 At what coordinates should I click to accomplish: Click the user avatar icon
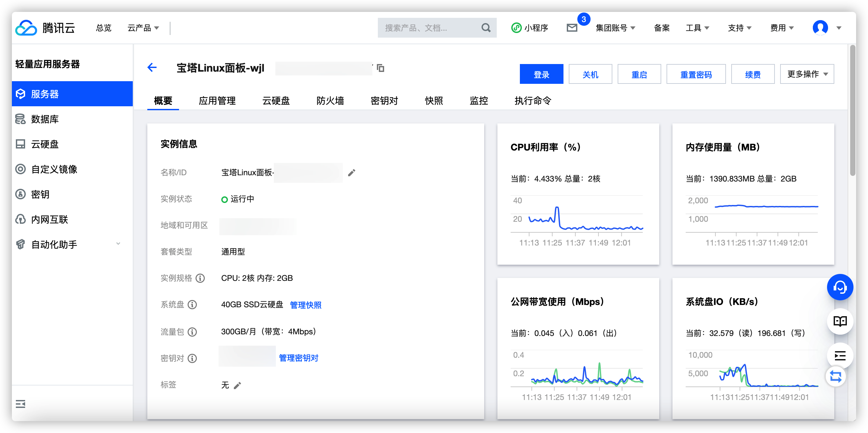pyautogui.click(x=820, y=28)
